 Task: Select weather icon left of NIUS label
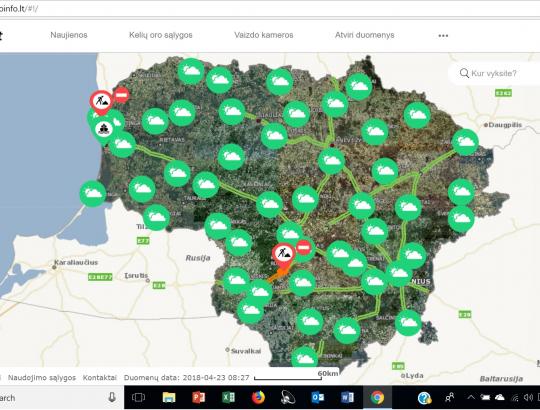pos(399,274)
